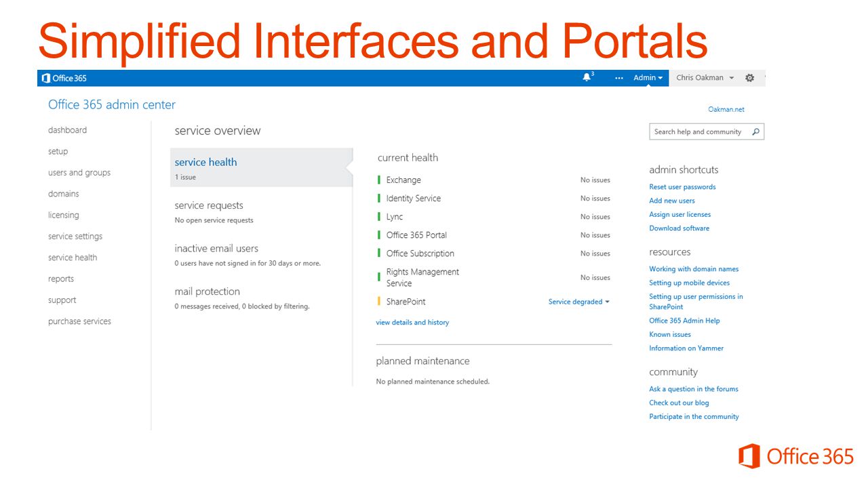Expand the Chris Oakman user menu
This screenshot has height=488, width=868.
[705, 78]
